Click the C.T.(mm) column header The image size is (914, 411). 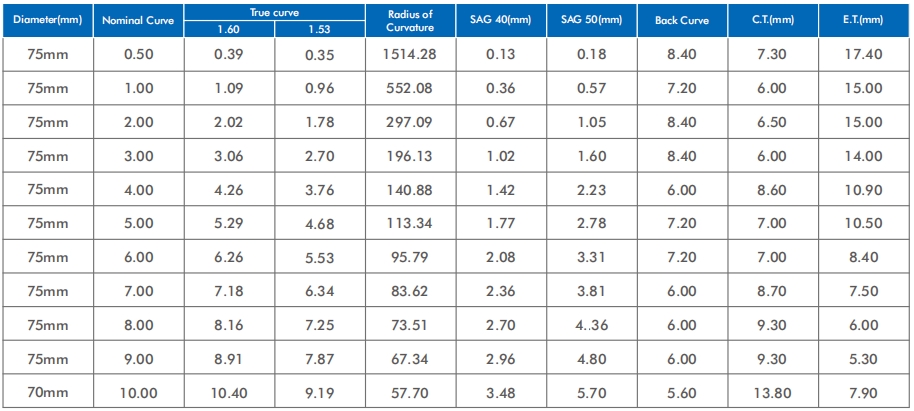[771, 20]
